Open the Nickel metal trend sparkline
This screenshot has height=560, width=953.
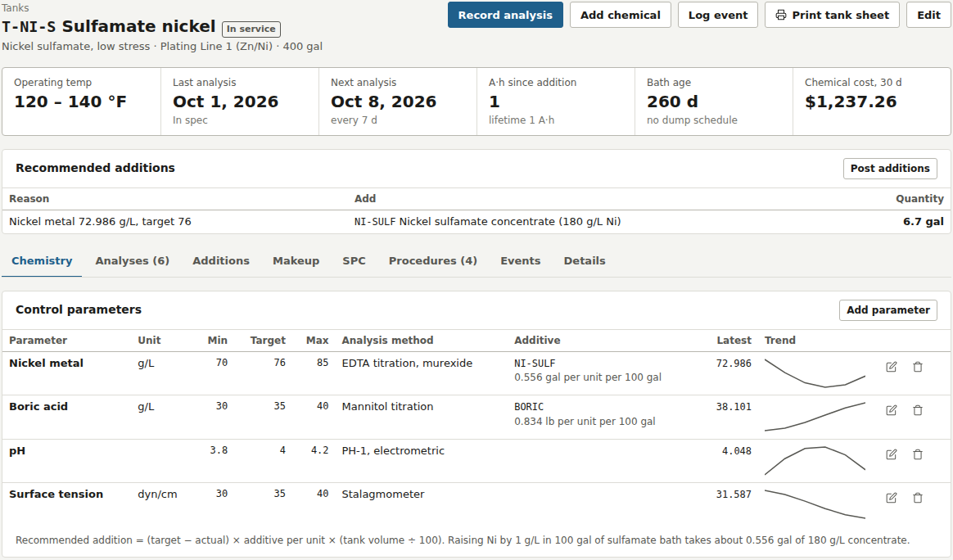point(815,373)
